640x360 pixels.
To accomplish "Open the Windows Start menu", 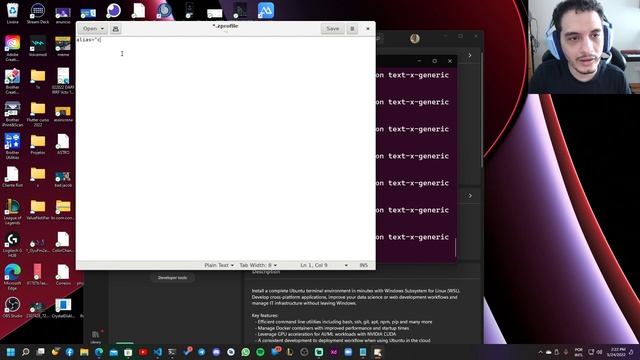I will (11, 352).
